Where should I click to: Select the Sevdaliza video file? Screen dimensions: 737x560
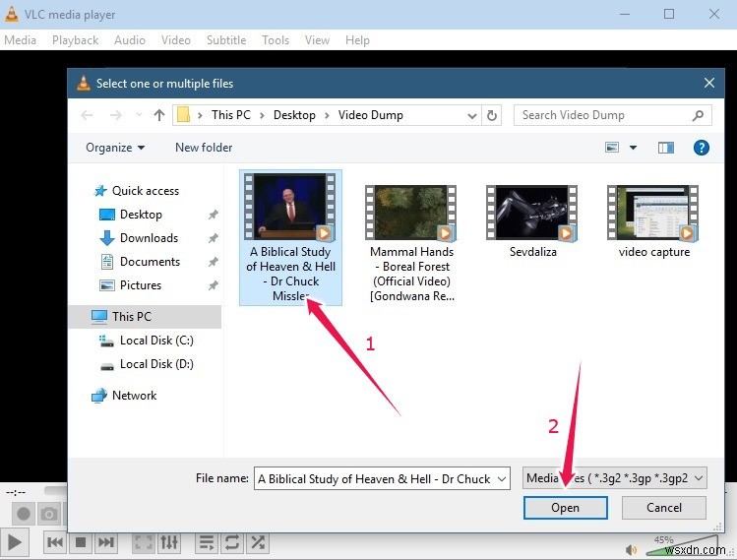532,221
